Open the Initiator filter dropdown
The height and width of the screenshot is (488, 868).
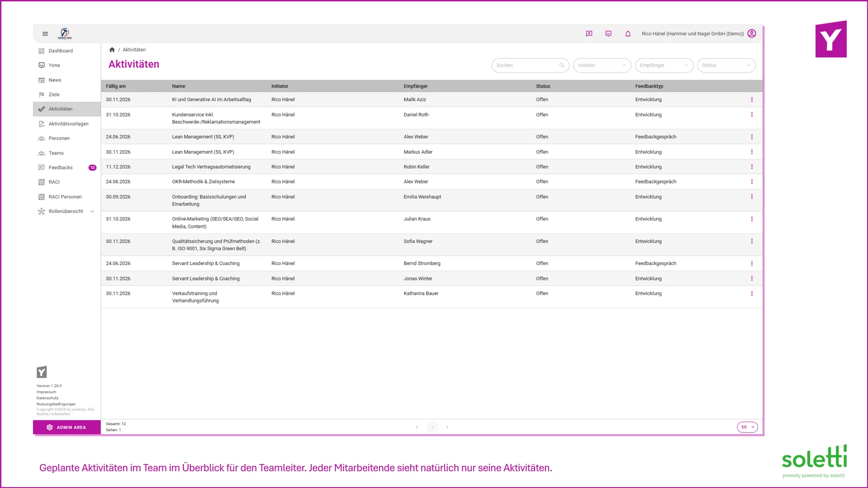tap(602, 66)
